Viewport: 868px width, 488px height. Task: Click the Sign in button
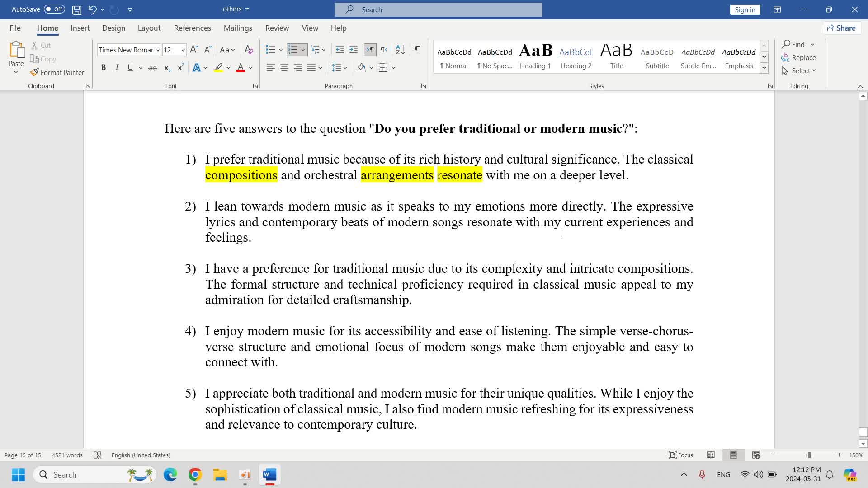point(745,9)
